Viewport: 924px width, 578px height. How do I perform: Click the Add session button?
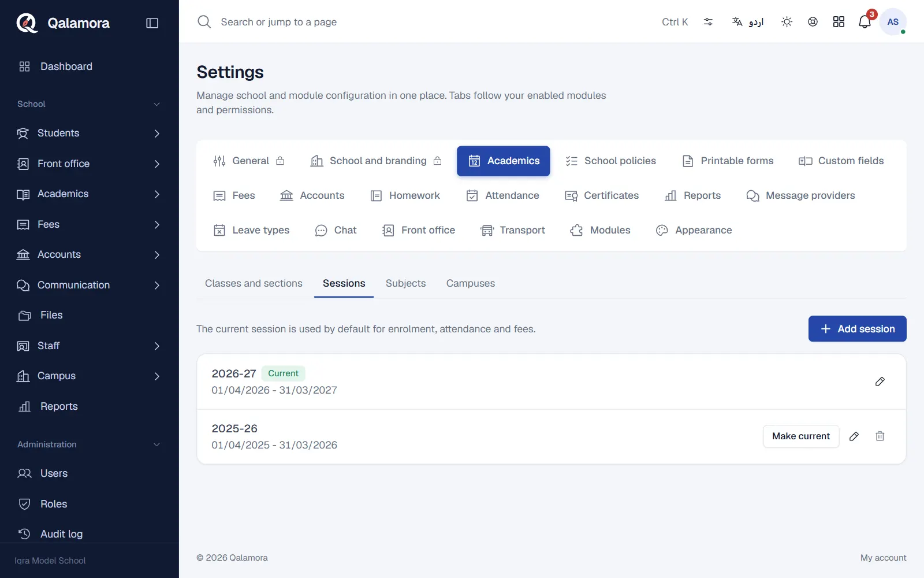tap(857, 329)
